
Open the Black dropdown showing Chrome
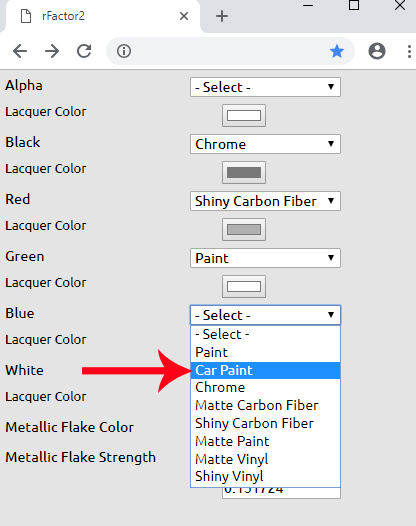265,144
